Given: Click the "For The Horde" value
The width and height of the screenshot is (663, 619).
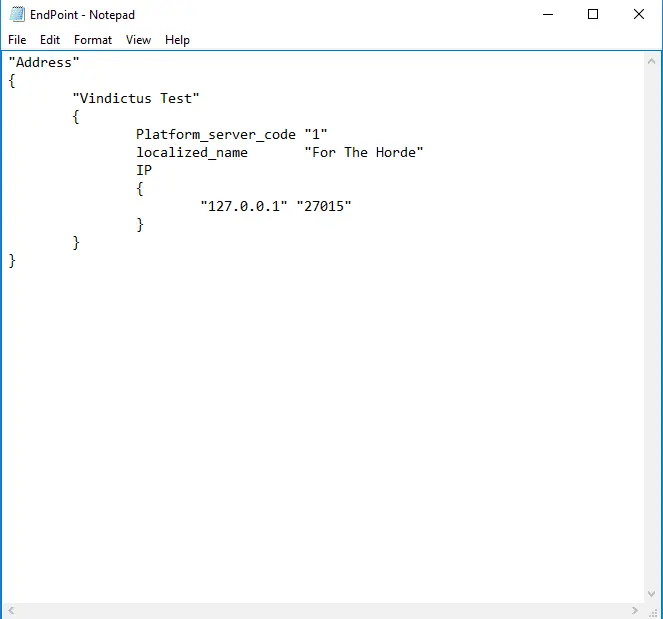Looking at the screenshot, I should coord(364,152).
